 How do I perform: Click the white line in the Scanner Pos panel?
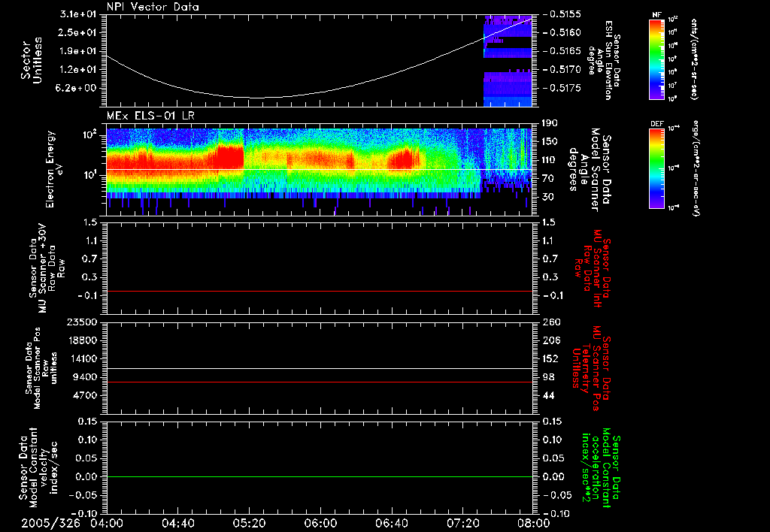point(319,368)
